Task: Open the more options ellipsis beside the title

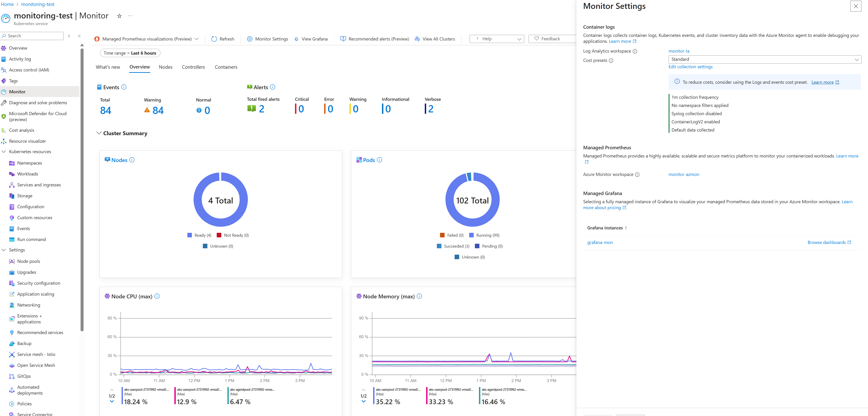Action: click(130, 16)
